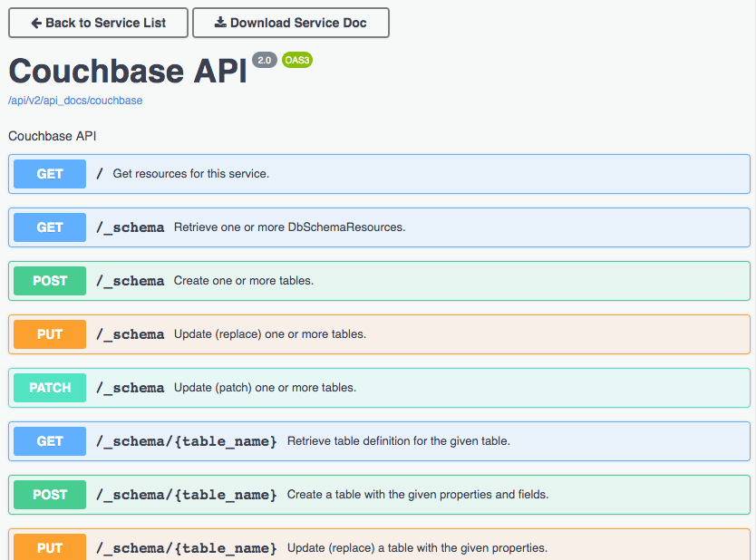The height and width of the screenshot is (560, 756).
Task: Click the Download Service Doc button
Action: click(290, 23)
